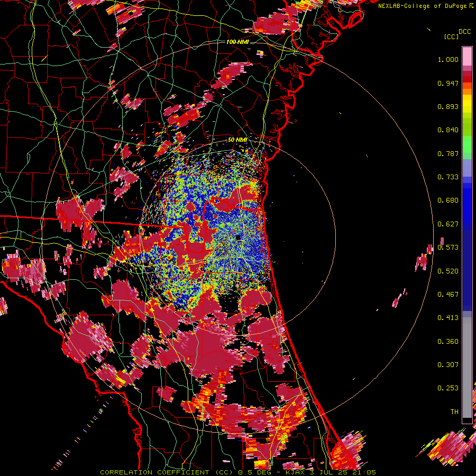The height and width of the screenshot is (476, 476).
Task: Click the 0.840 scale value
Action: coord(448,130)
